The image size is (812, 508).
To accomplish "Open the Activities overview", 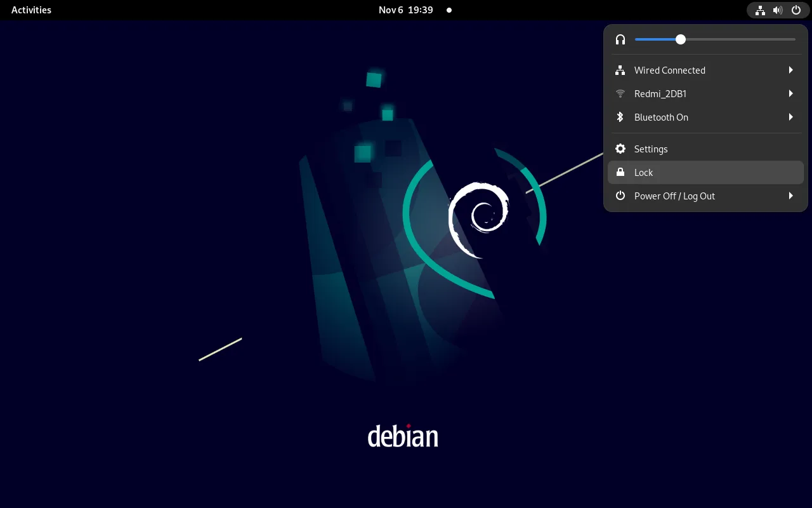I will (x=31, y=10).
